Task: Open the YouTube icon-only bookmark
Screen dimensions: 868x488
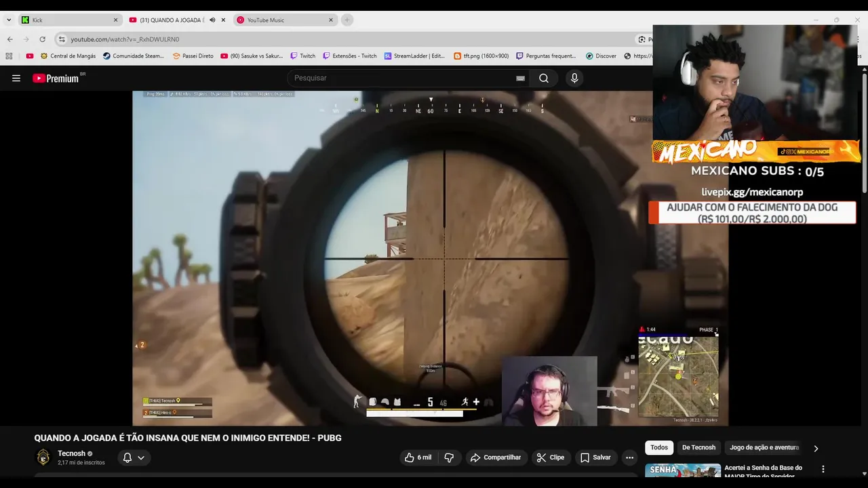Action: click(x=30, y=56)
